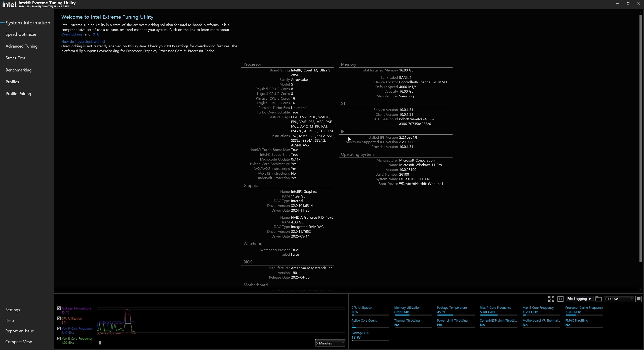
Task: Select the Processor Cache Frequency 3.20 GHz tile
Action: tap(584, 311)
